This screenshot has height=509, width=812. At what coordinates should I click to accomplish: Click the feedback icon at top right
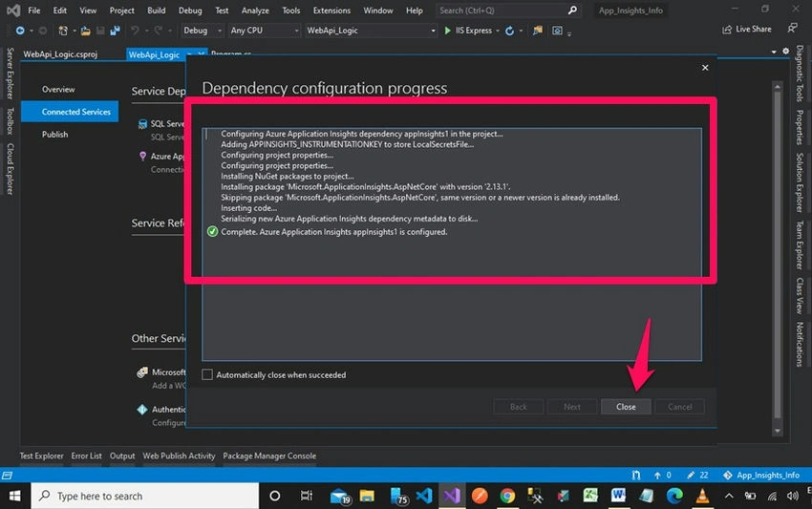coord(792,29)
